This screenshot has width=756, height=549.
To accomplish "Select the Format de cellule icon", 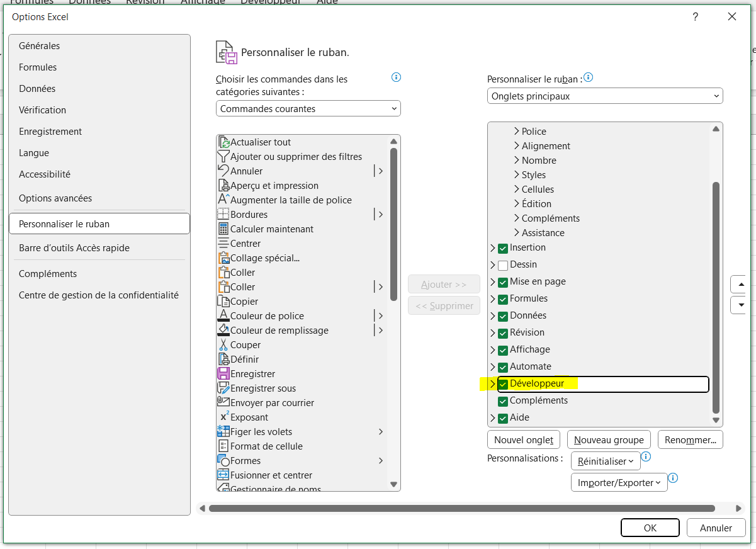I will pos(223,446).
